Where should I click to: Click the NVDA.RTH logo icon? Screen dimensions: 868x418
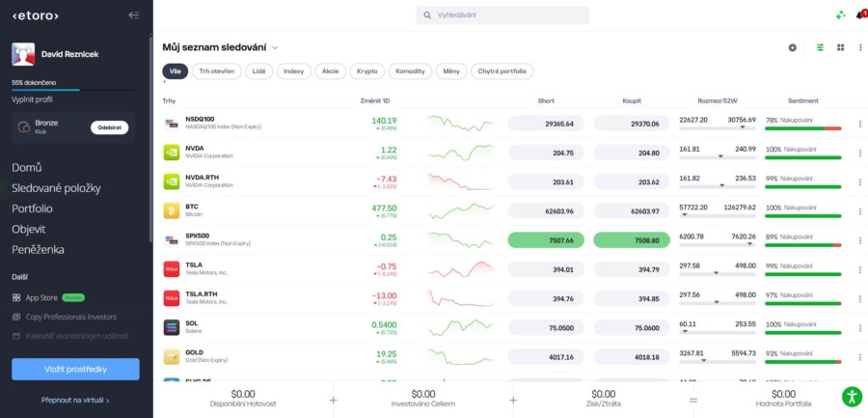click(x=172, y=181)
